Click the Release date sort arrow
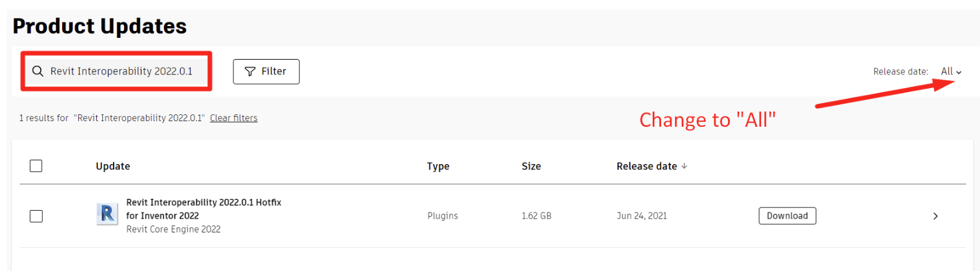 pyautogui.click(x=685, y=166)
